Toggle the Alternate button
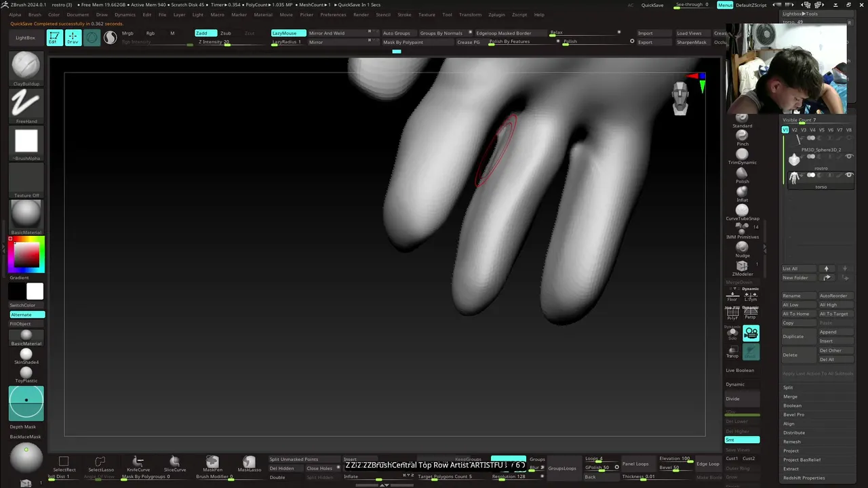The height and width of the screenshot is (488, 868). coord(27,314)
